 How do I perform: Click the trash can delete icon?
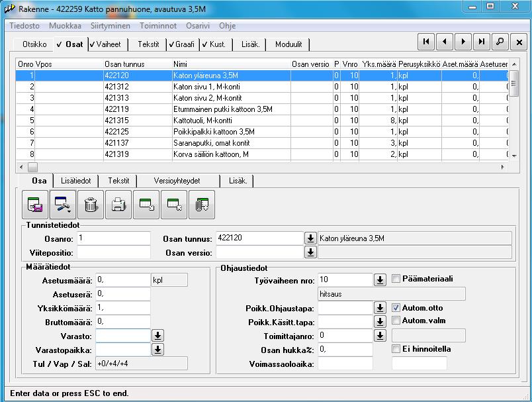[91, 205]
